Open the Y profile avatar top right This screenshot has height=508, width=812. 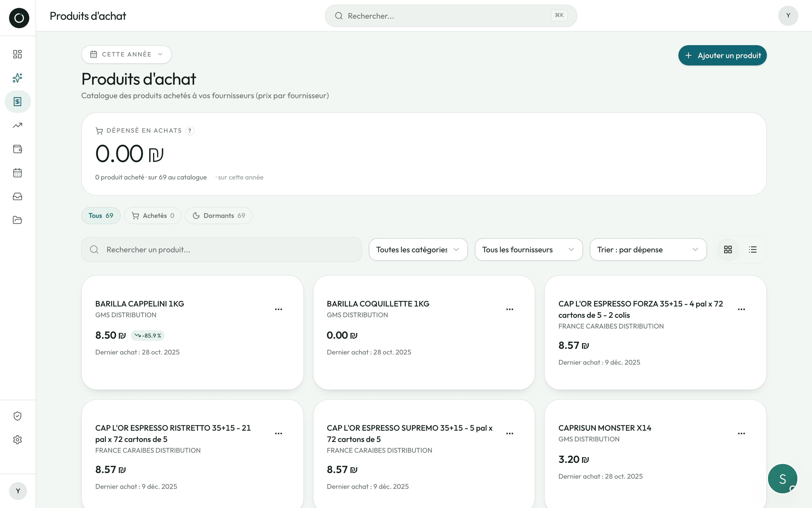click(788, 16)
